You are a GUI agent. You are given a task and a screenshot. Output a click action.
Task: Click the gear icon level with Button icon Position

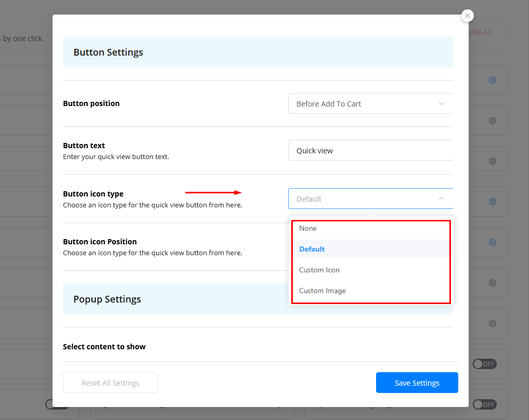pos(492,242)
